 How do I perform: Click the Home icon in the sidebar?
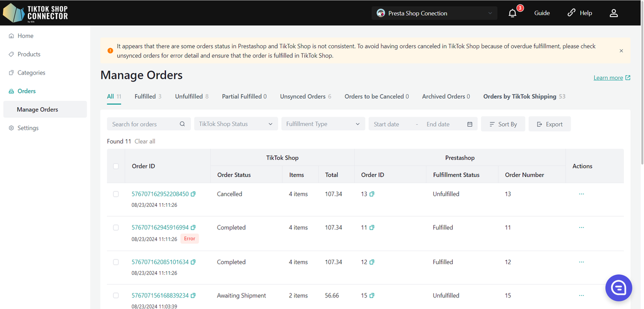(11, 36)
